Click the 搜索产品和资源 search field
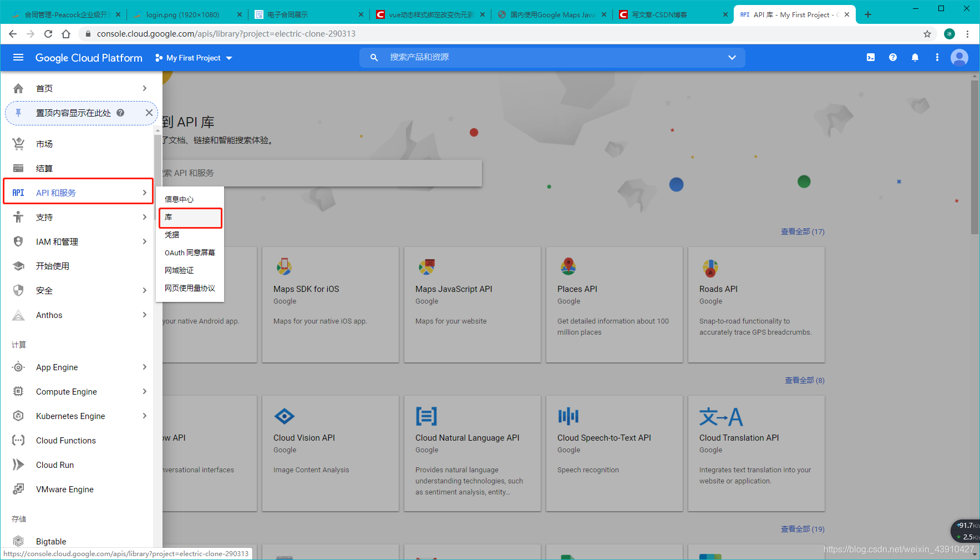Image resolution: width=980 pixels, height=560 pixels. [x=552, y=57]
